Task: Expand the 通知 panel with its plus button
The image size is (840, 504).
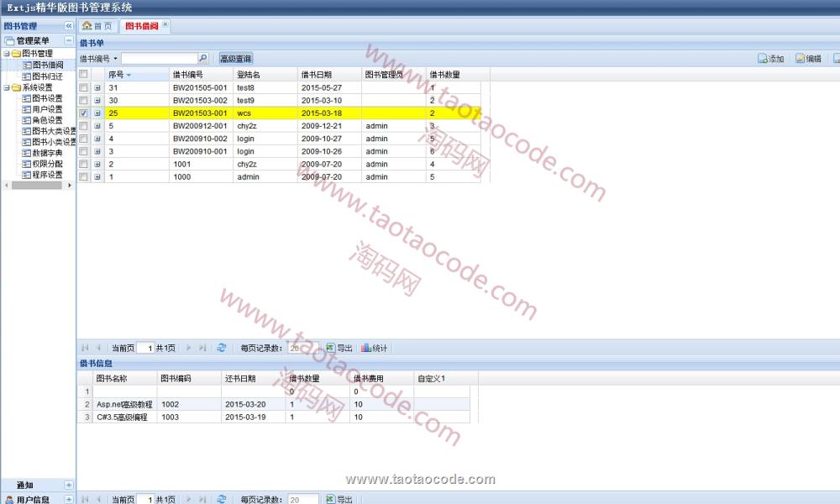Action: click(69, 486)
